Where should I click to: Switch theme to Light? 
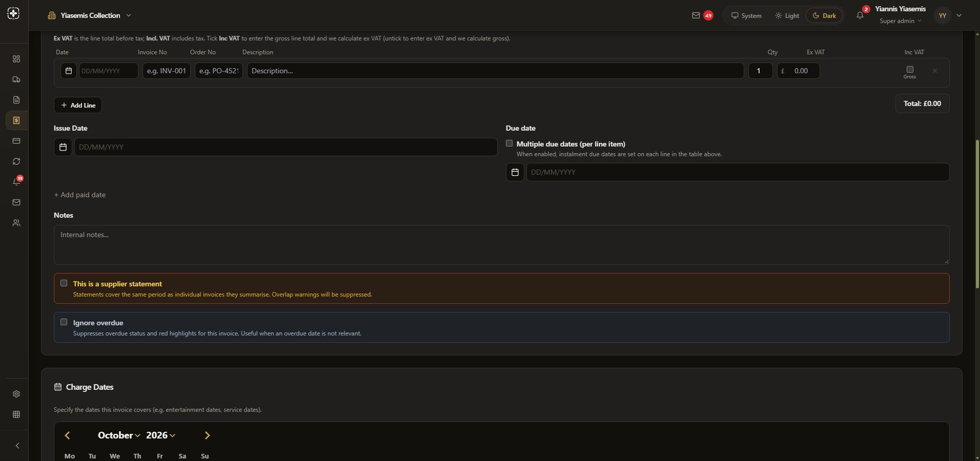click(787, 15)
